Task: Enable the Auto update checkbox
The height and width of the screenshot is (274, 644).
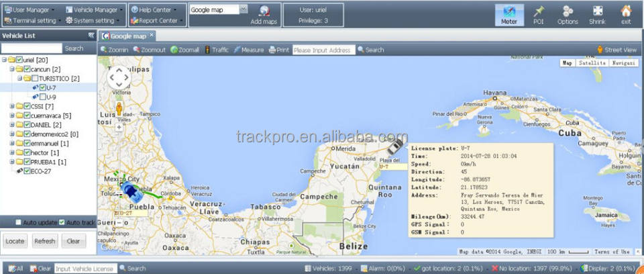Action: point(19,222)
